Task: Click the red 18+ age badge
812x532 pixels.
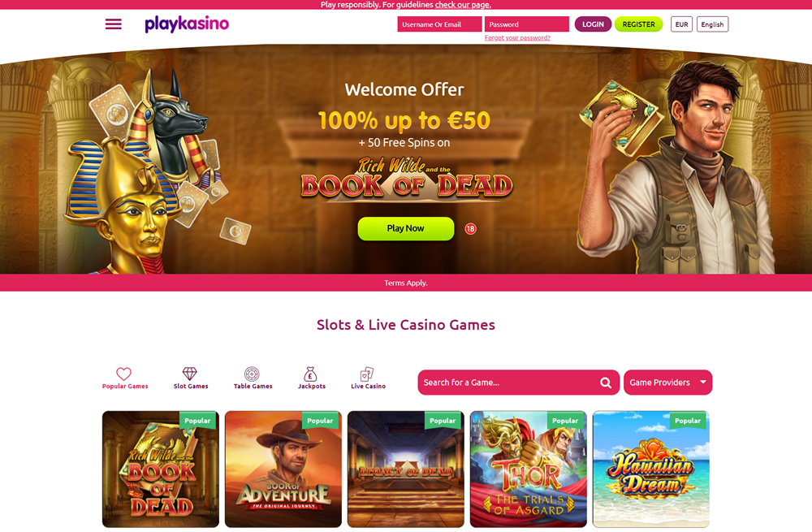Action: click(x=470, y=228)
